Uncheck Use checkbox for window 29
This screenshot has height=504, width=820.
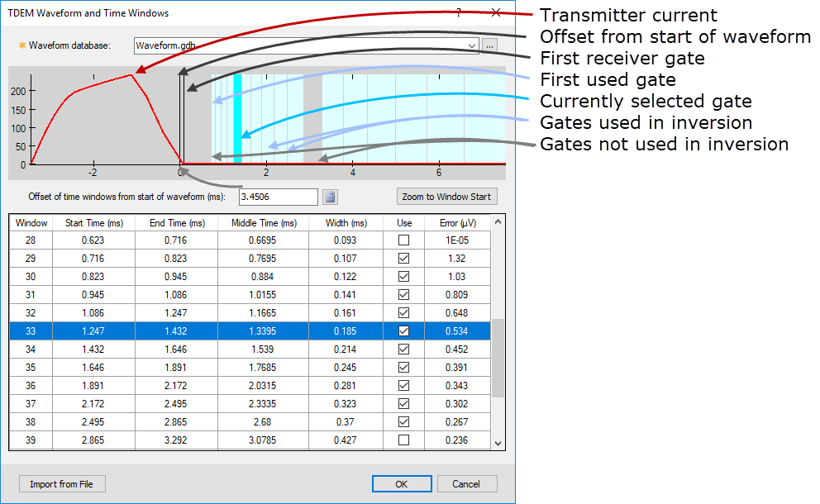pyautogui.click(x=403, y=259)
